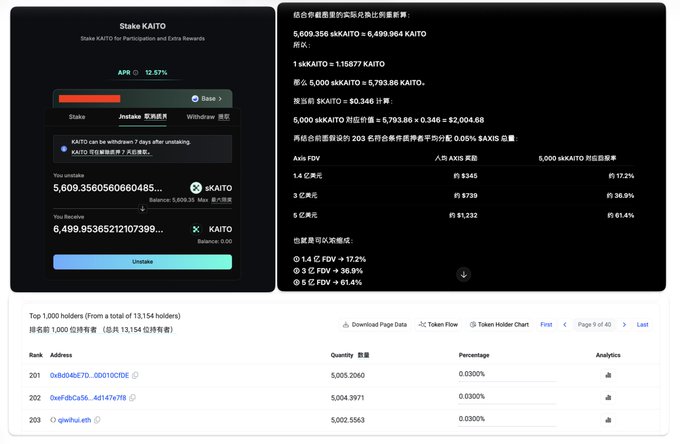
Task: Click the $1,232 reward cell
Action: click(x=463, y=215)
